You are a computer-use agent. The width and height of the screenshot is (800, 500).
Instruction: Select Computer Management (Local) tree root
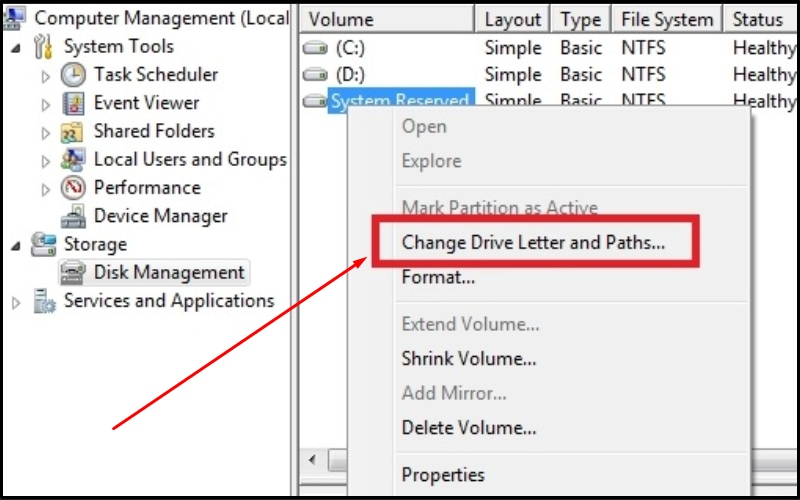pos(161,18)
